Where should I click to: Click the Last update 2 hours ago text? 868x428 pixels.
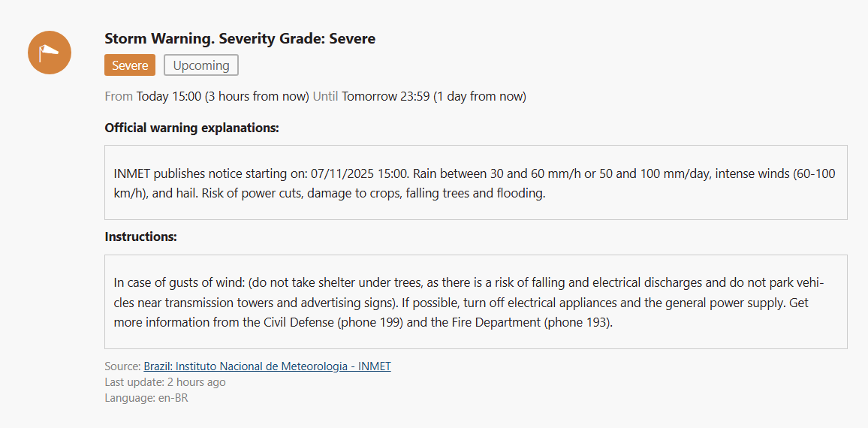tap(165, 382)
